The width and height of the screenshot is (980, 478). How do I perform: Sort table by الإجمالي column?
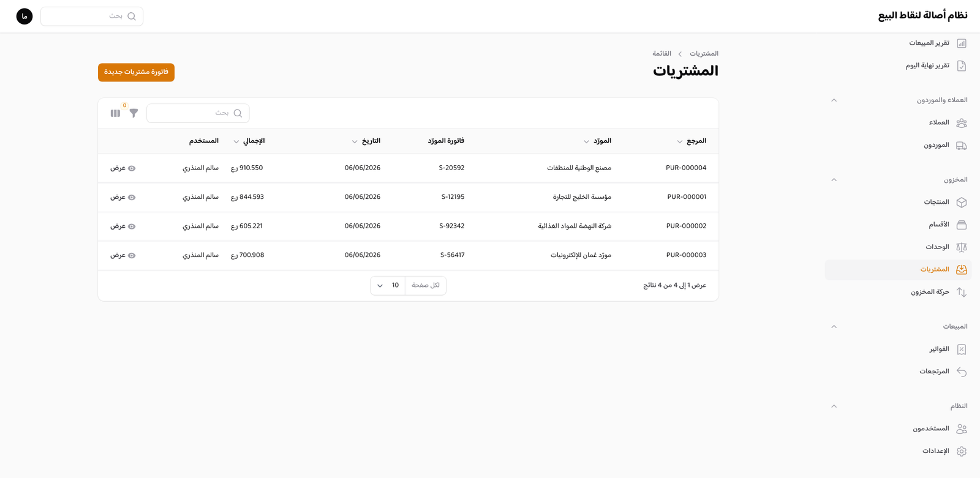(x=249, y=141)
